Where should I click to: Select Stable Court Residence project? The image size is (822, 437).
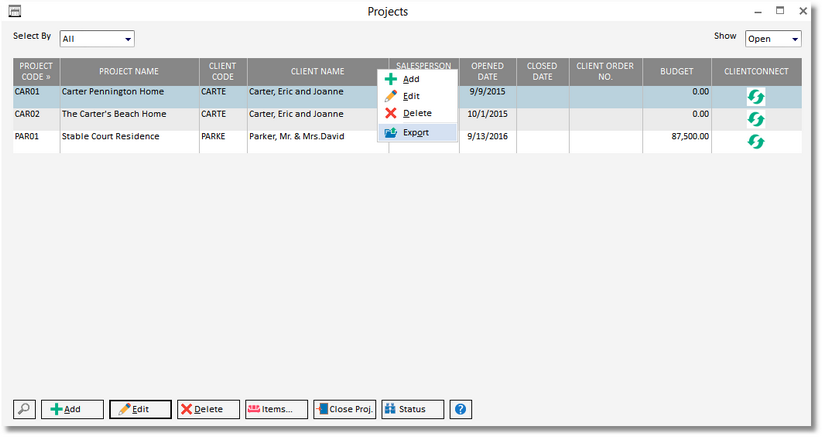click(x=111, y=137)
